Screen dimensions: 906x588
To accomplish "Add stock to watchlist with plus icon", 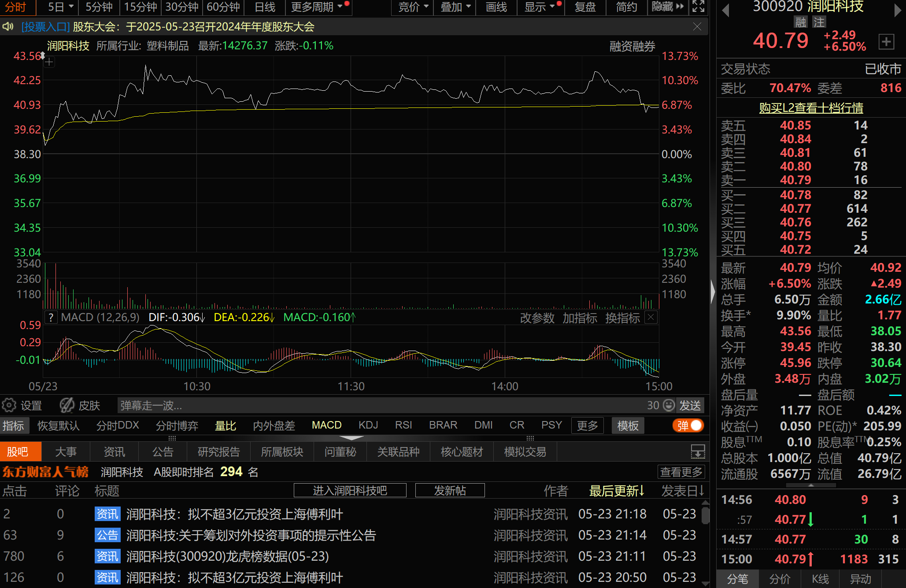I will click(x=886, y=42).
